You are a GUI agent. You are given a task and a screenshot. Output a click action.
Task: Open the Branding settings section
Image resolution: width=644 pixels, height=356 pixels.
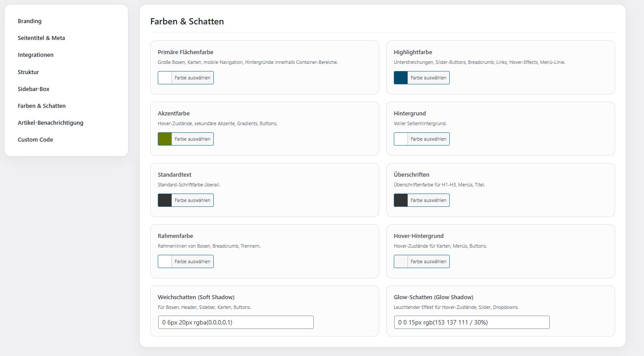pos(30,21)
